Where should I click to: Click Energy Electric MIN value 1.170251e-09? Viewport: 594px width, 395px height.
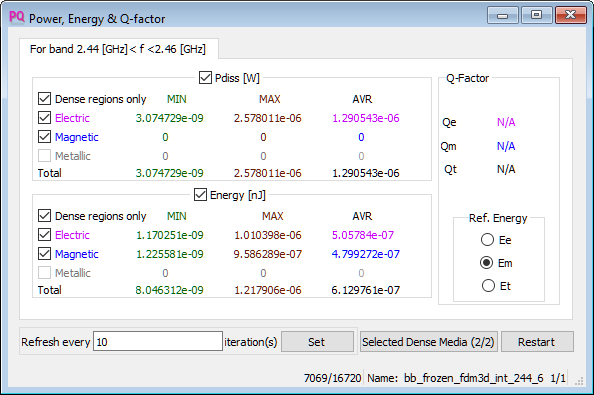coord(170,235)
